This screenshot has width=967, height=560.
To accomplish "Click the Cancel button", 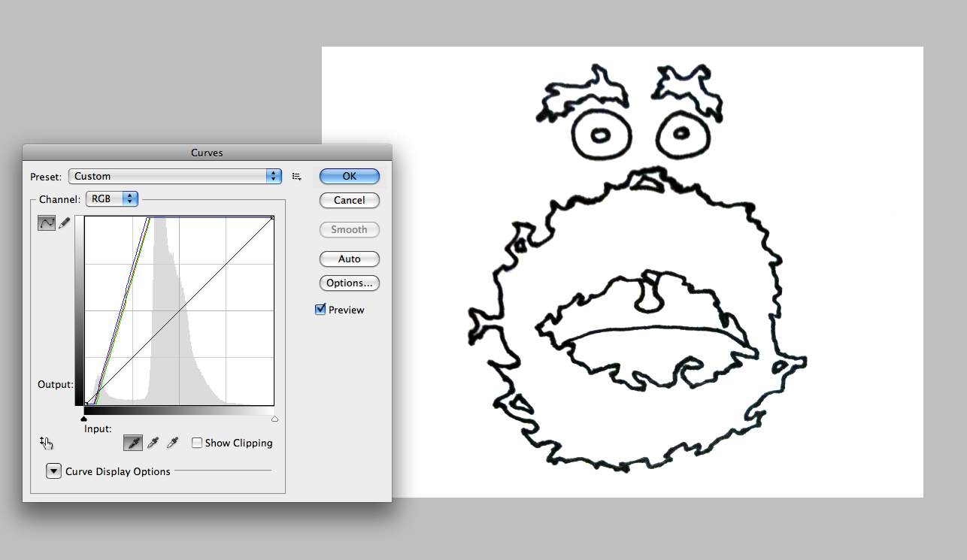I will tap(349, 201).
